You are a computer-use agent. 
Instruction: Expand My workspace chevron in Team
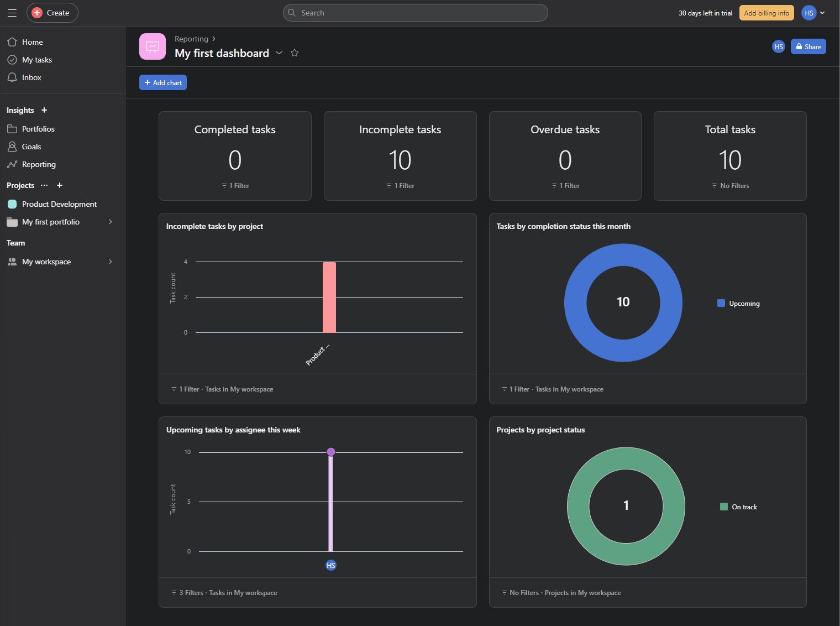coord(111,262)
